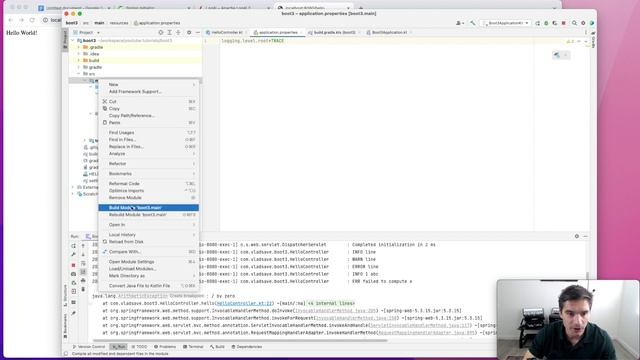
Task: Open the Analyze submenu
Action: 149,153
